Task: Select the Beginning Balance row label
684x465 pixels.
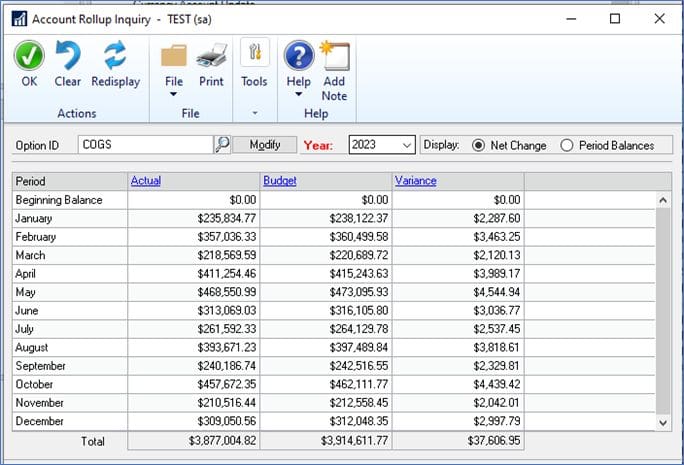Action: click(59, 200)
